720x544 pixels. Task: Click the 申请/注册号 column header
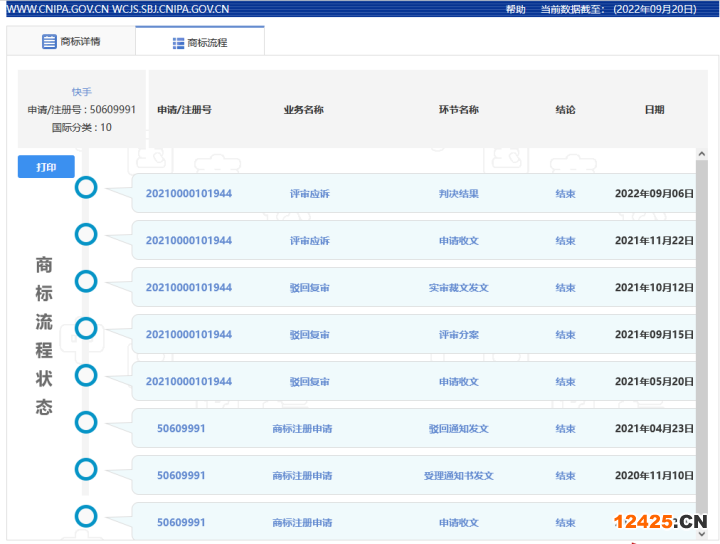point(184,110)
